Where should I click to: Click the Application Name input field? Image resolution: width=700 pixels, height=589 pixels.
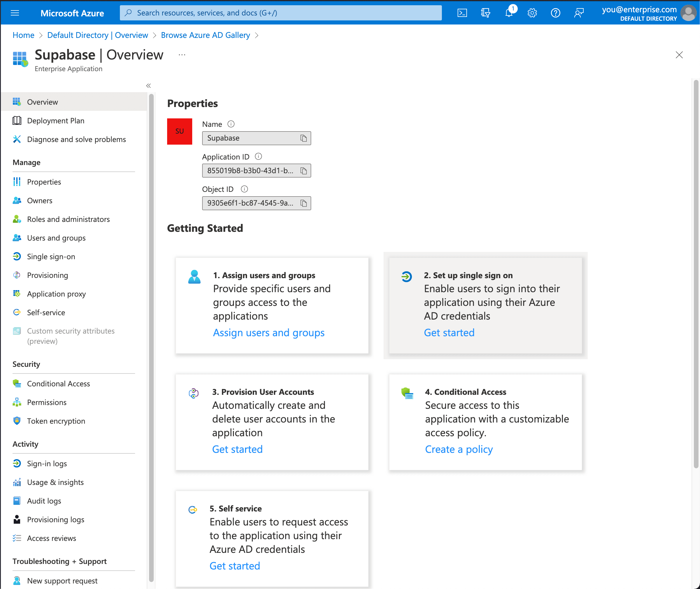coord(251,138)
